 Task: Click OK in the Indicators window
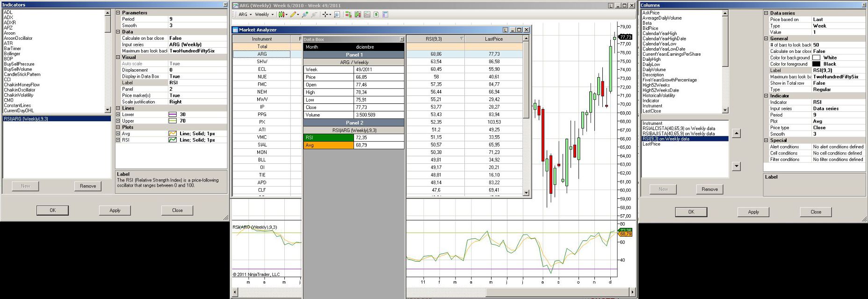(52, 211)
